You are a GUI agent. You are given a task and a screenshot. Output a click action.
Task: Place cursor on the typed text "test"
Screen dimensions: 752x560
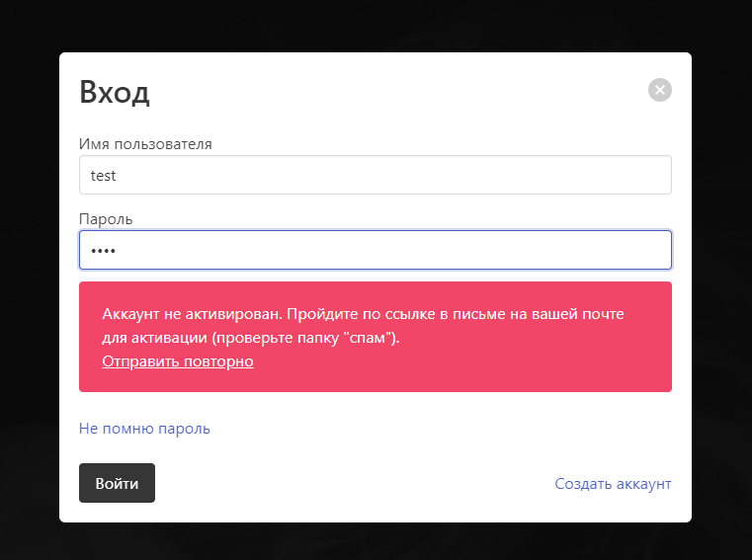pos(103,176)
